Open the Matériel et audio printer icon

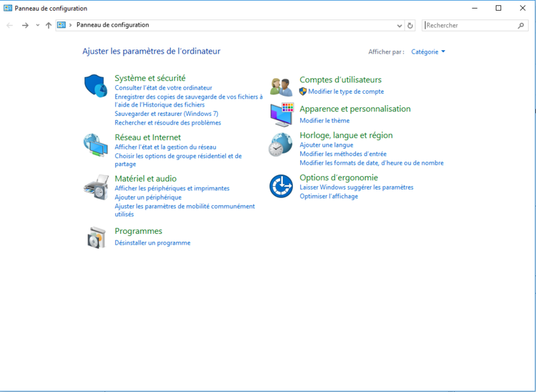click(96, 187)
